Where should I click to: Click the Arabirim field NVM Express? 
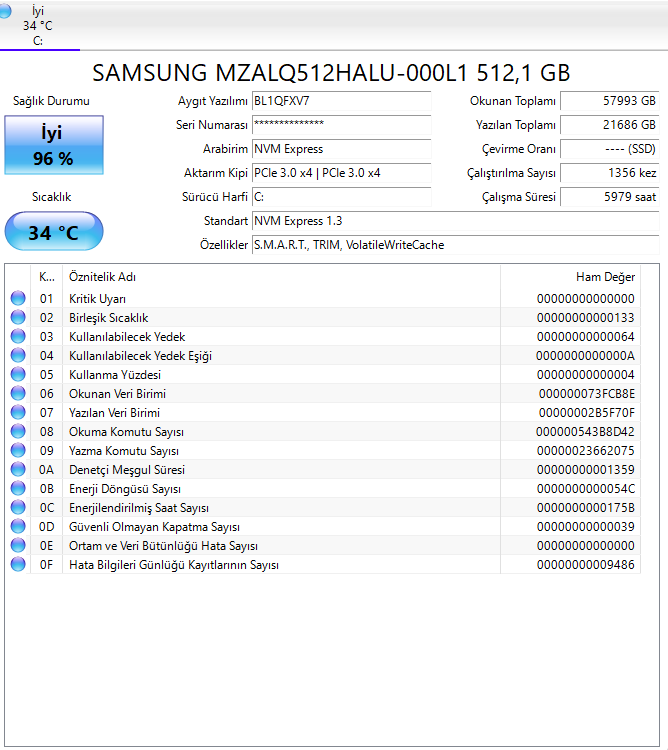341,149
